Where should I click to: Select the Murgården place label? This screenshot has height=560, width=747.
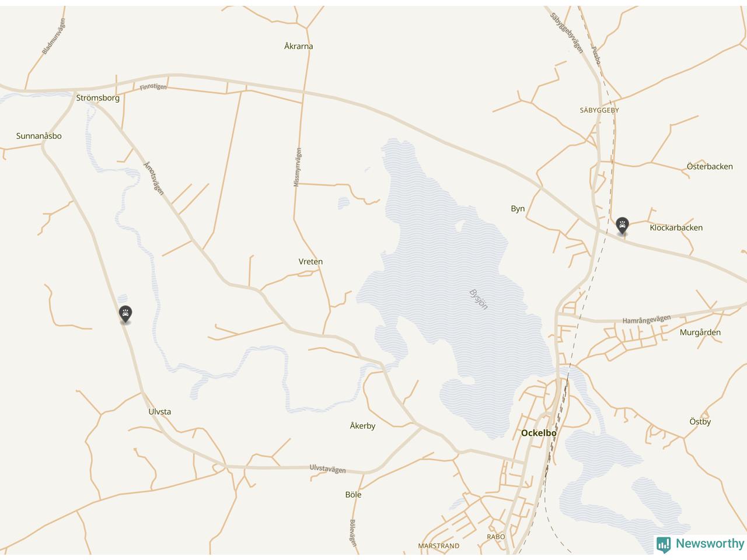click(700, 332)
